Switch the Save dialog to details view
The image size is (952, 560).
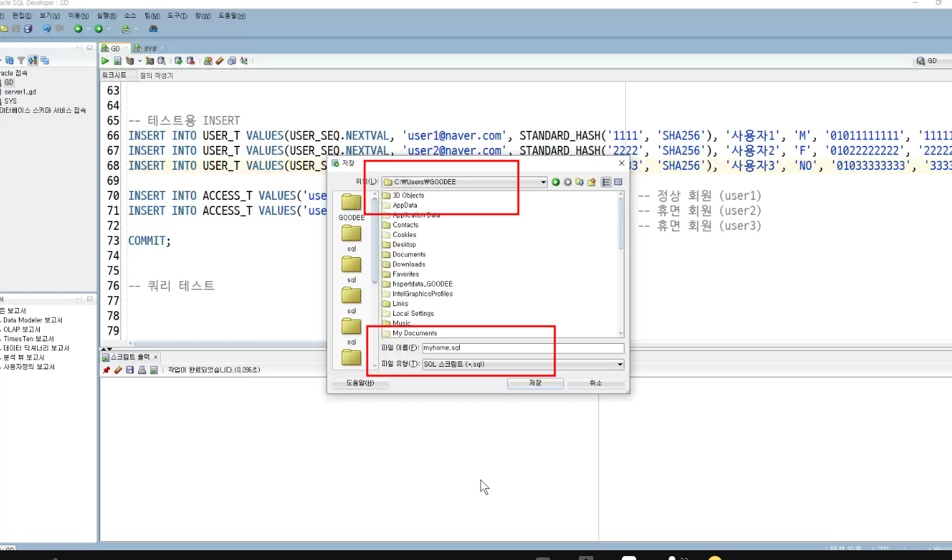(618, 182)
